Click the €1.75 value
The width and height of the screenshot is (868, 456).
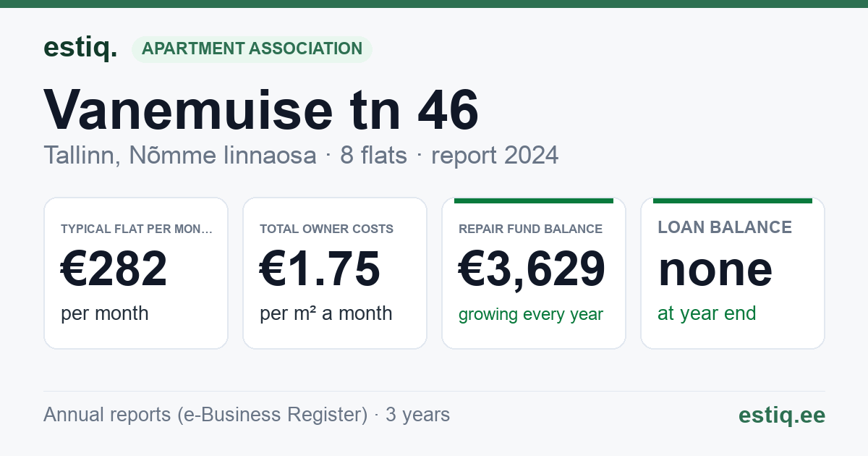coord(320,269)
